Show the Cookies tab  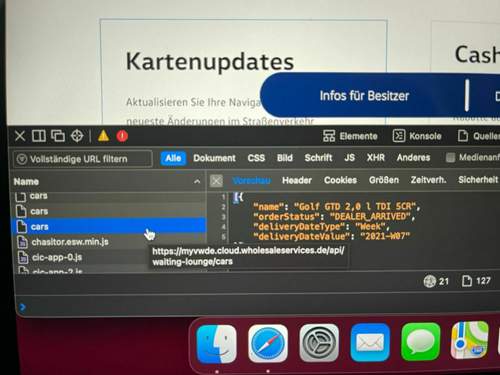coord(340,180)
